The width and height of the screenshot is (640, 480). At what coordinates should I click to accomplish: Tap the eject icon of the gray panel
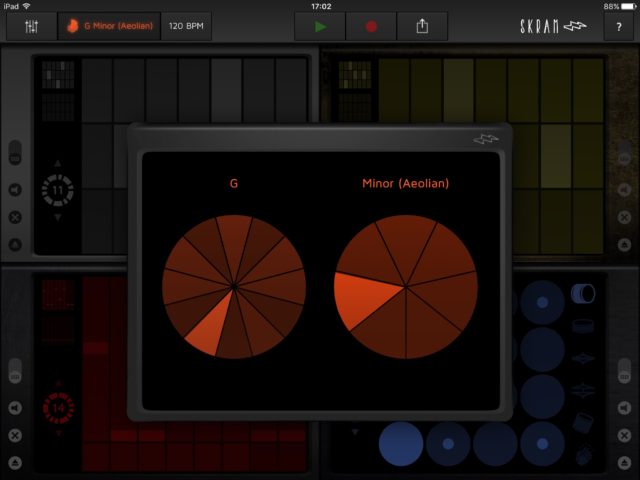coord(15,244)
